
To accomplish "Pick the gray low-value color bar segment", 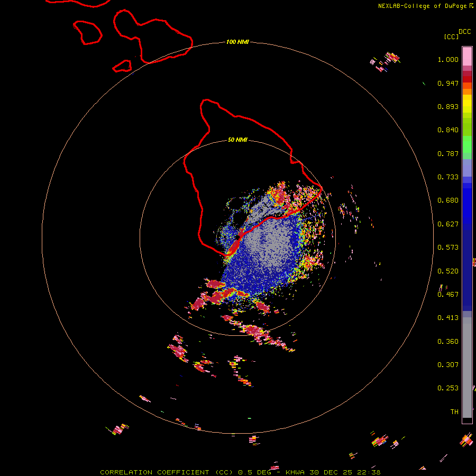I will pyautogui.click(x=467, y=368).
